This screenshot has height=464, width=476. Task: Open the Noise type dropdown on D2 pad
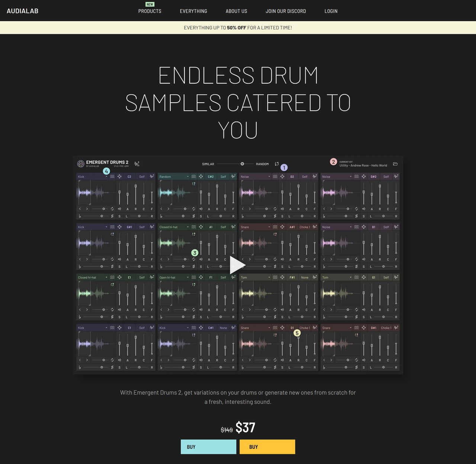pyautogui.click(x=255, y=177)
